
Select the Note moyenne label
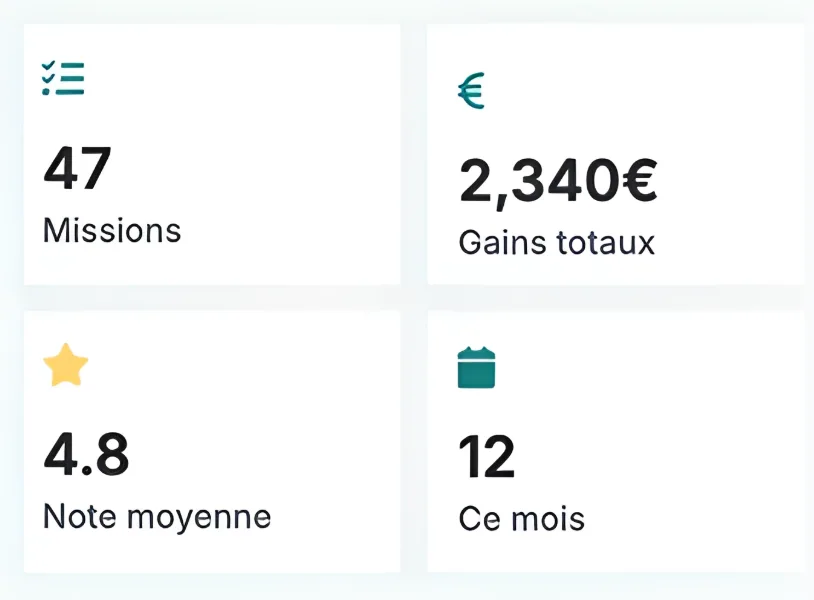pos(157,517)
